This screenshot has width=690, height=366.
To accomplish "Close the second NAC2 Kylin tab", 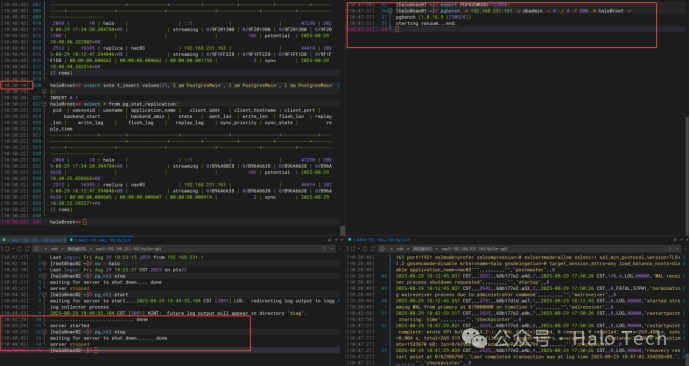I will (x=129, y=240).
